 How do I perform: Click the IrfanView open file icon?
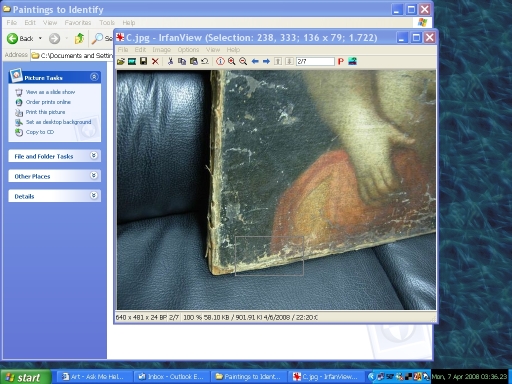pyautogui.click(x=121, y=61)
